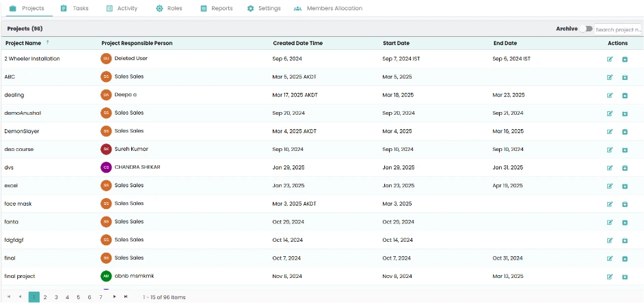644x306 pixels.
Task: Edit the demoAnushal project
Action: (x=610, y=113)
